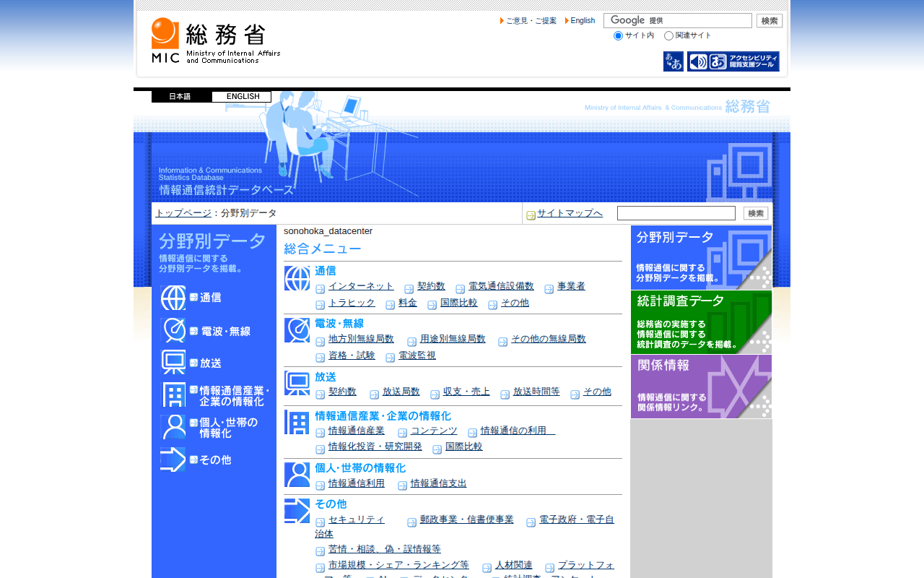
Task: Open the 苦情・相談、偽・誤情報等 link
Action: pos(385,549)
